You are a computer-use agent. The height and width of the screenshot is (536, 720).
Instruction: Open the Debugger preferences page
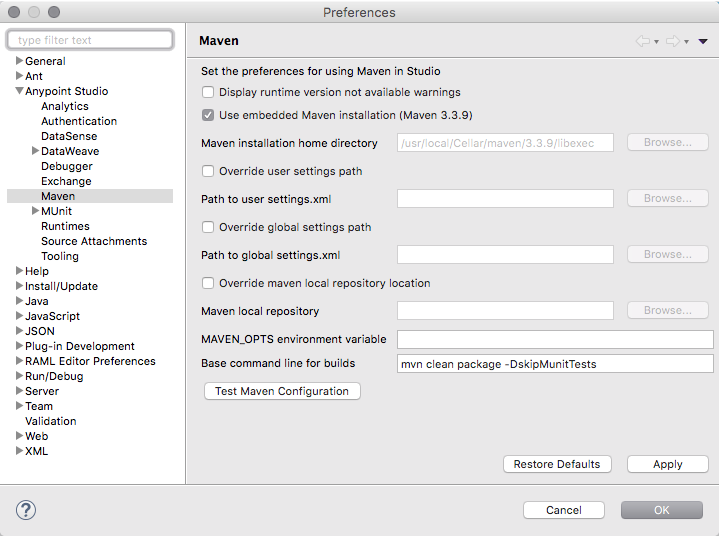(x=67, y=166)
